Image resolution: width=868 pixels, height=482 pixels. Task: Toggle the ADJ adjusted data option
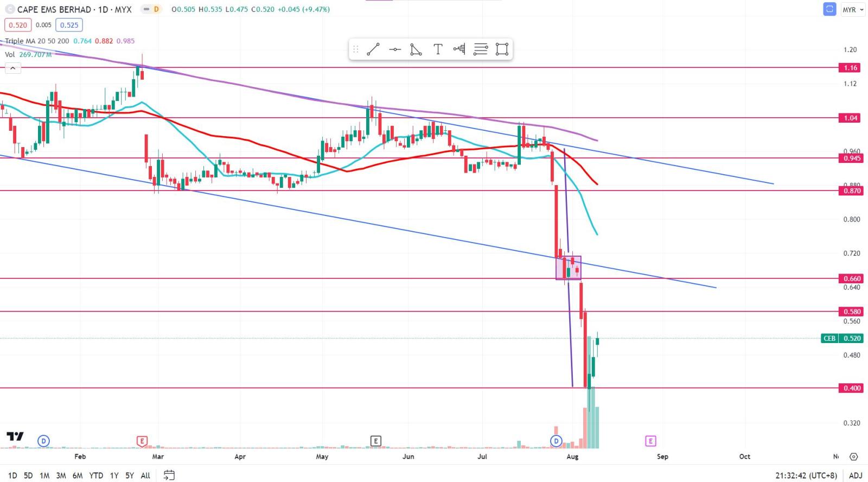pos(856,475)
